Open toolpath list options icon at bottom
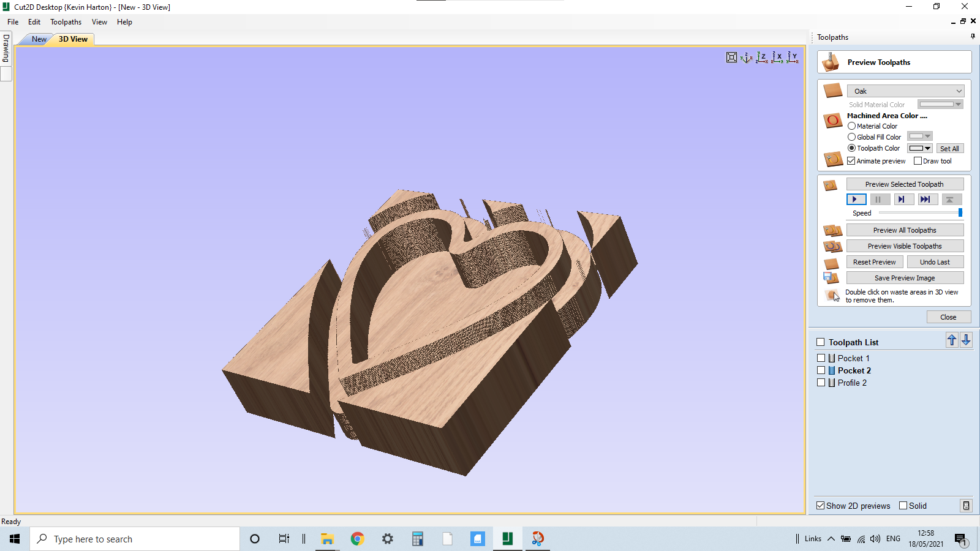Viewport: 980px width, 551px height. (966, 506)
